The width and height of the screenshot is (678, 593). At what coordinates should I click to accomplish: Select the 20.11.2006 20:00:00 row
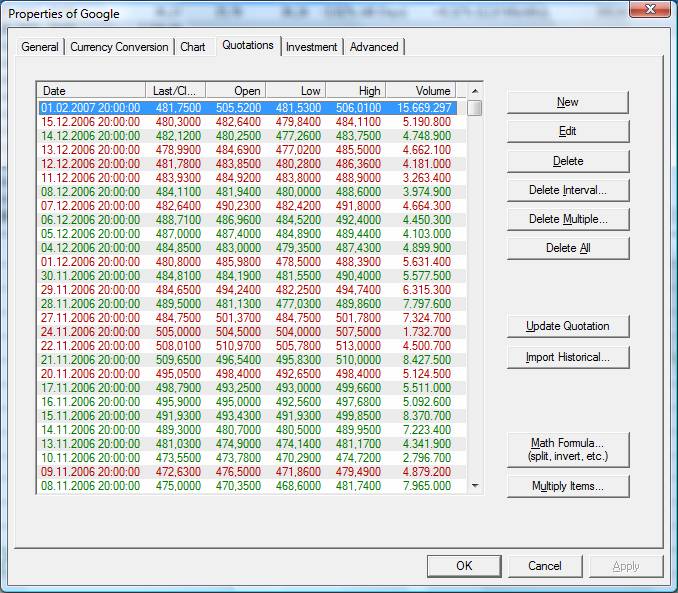tap(252, 374)
